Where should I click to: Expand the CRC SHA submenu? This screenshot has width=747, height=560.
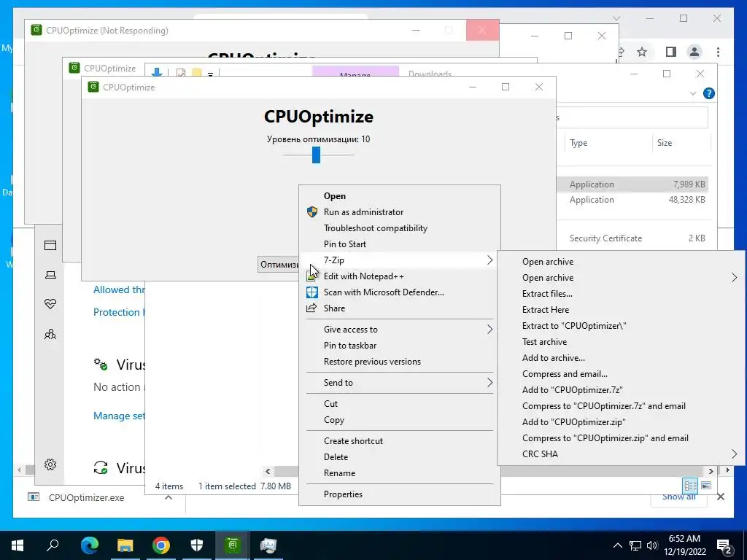[734, 454]
